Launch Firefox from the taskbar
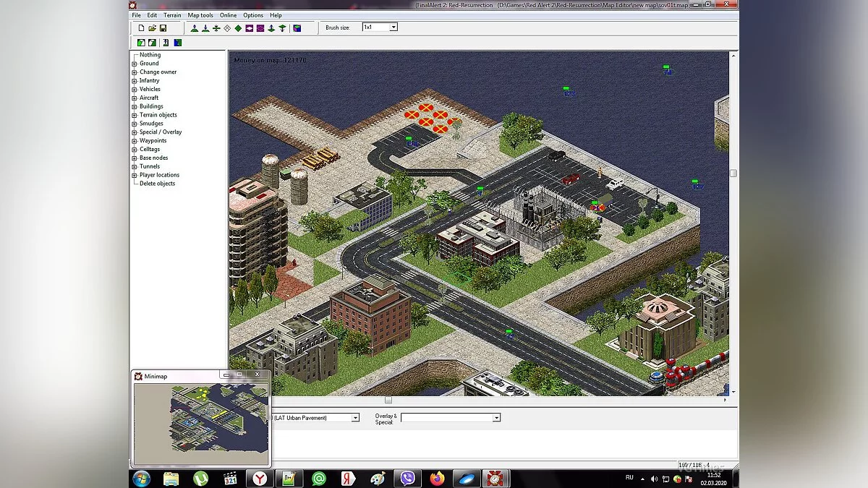The width and height of the screenshot is (868, 488). [435, 478]
